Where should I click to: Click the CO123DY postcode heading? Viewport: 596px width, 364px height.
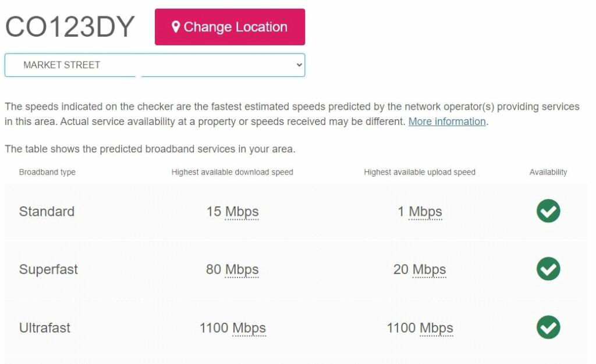tap(69, 26)
